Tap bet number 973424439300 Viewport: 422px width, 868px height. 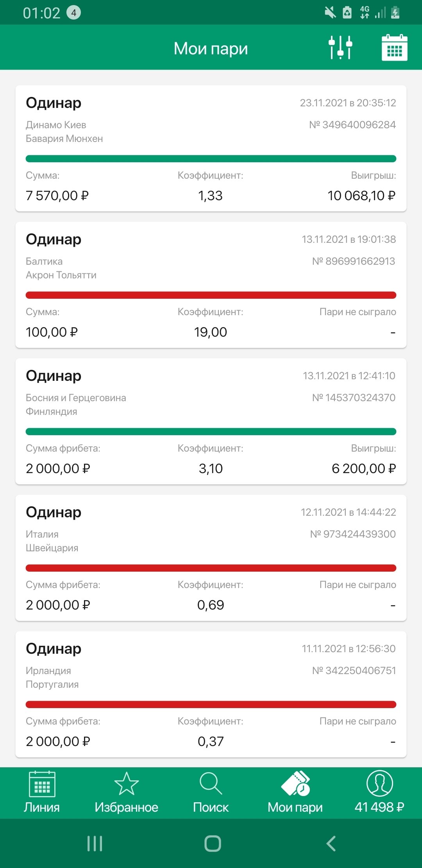point(353,534)
